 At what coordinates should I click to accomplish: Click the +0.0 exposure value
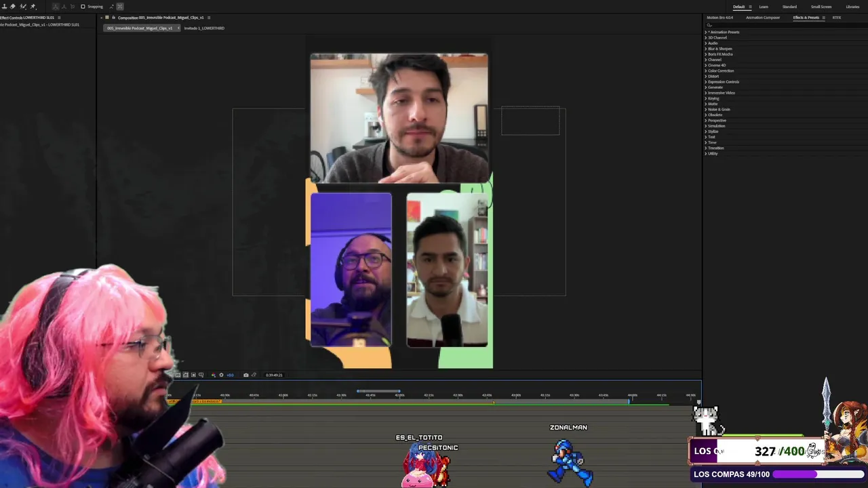point(230,375)
